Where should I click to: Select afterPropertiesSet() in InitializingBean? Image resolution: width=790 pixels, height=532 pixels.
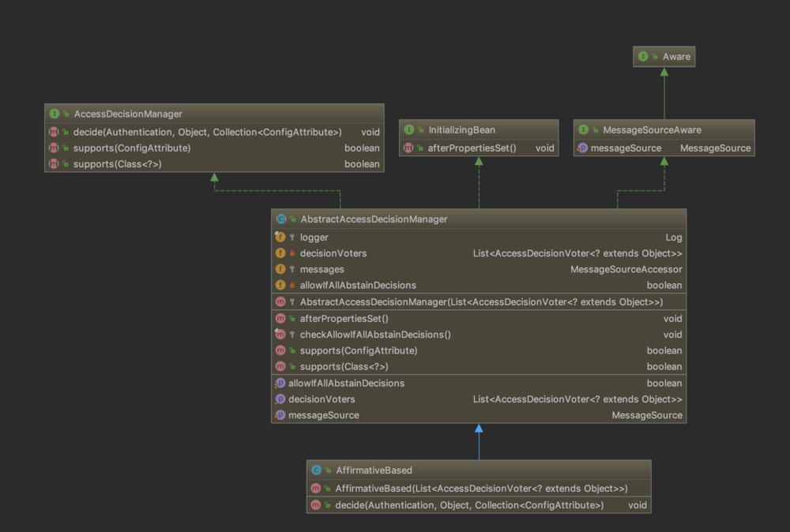(472, 148)
